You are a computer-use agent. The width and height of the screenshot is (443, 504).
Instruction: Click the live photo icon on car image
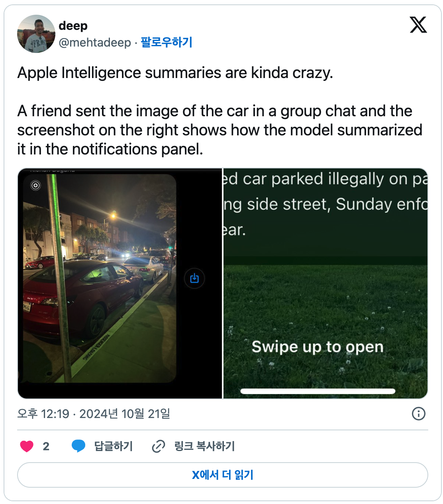[x=35, y=185]
